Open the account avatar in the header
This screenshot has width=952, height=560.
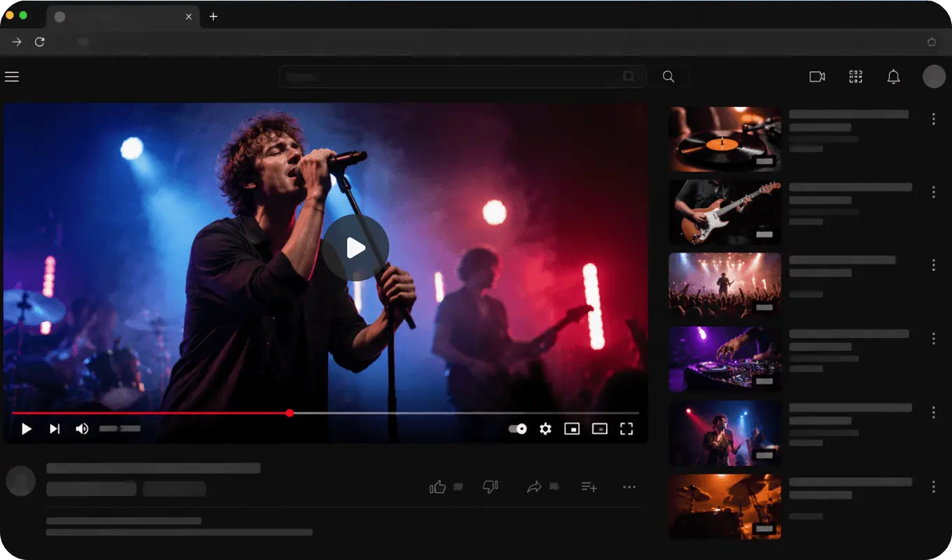[934, 77]
